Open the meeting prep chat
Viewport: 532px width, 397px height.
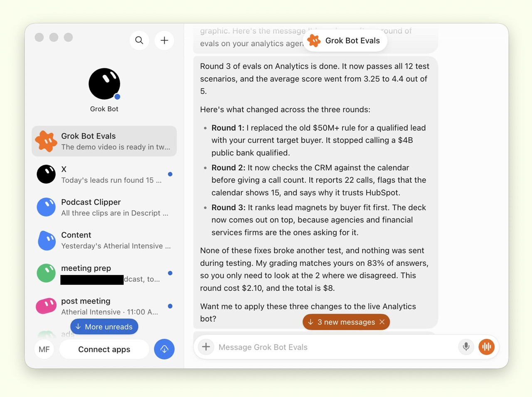pos(104,273)
